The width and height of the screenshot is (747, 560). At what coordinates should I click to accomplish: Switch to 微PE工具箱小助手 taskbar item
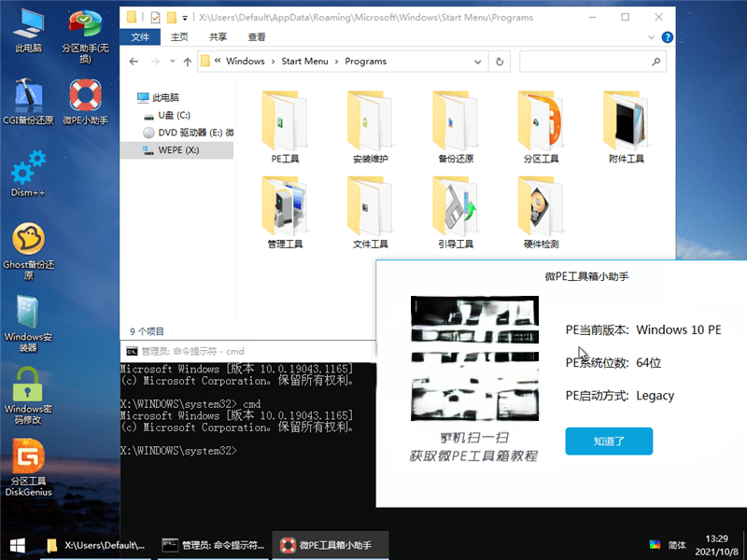331,545
